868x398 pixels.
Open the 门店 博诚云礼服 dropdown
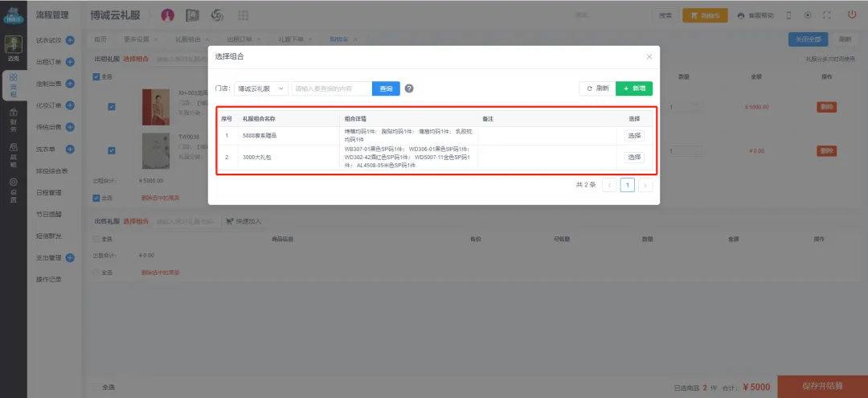[261, 88]
